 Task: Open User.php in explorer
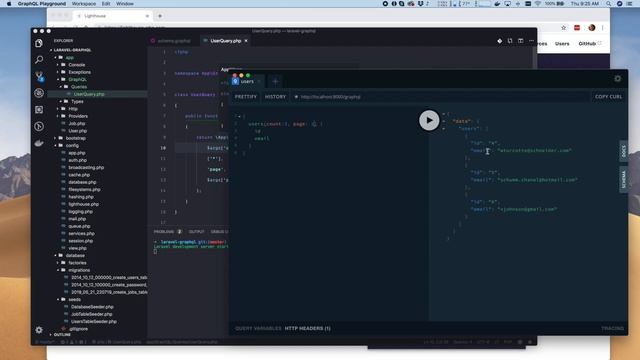coord(78,131)
